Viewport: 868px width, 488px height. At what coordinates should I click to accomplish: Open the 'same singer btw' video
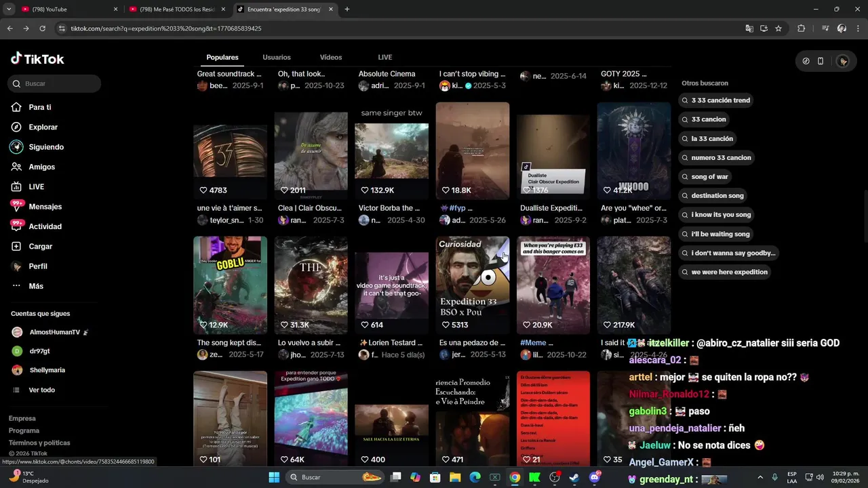(x=391, y=150)
